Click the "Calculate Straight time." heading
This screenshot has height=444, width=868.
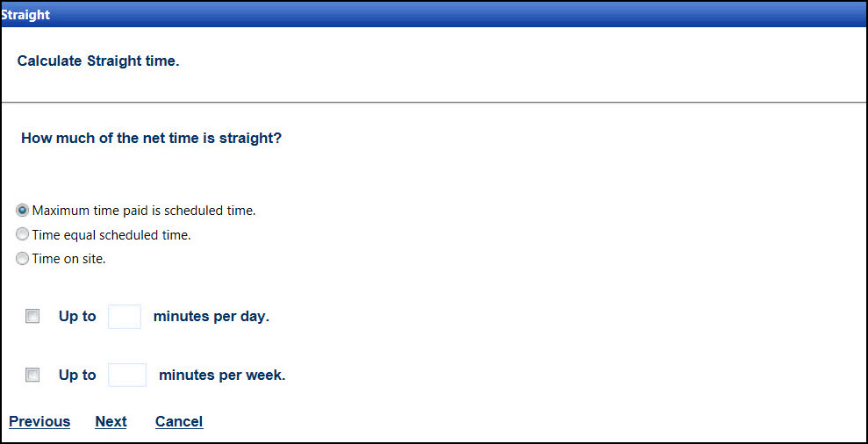point(98,61)
